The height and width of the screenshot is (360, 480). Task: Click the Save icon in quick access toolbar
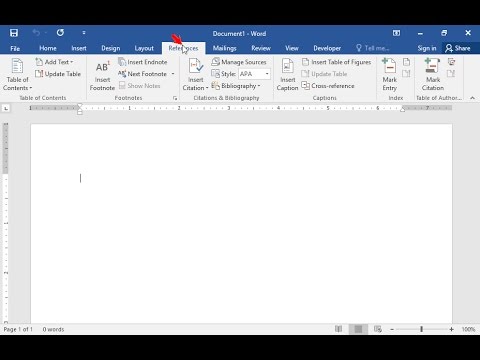14,33
